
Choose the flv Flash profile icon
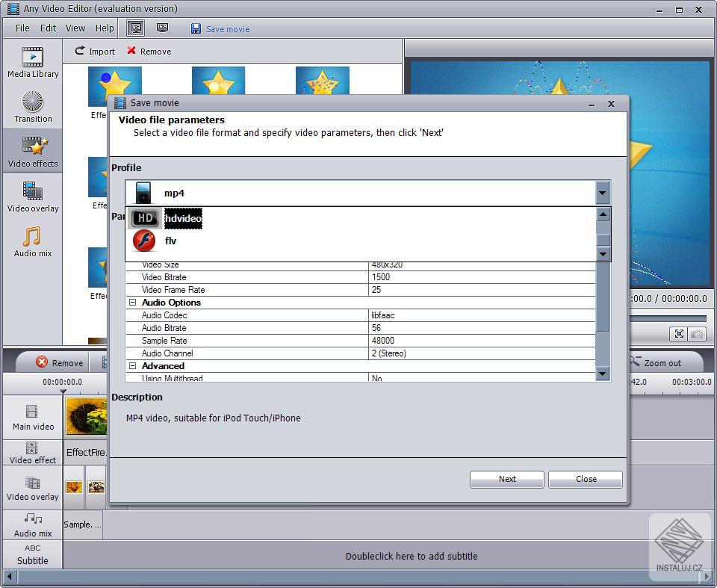point(144,241)
